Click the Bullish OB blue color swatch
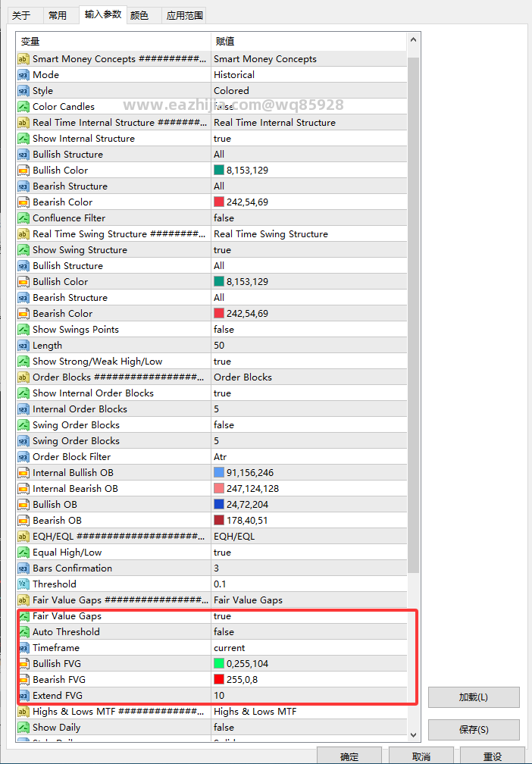 point(219,504)
